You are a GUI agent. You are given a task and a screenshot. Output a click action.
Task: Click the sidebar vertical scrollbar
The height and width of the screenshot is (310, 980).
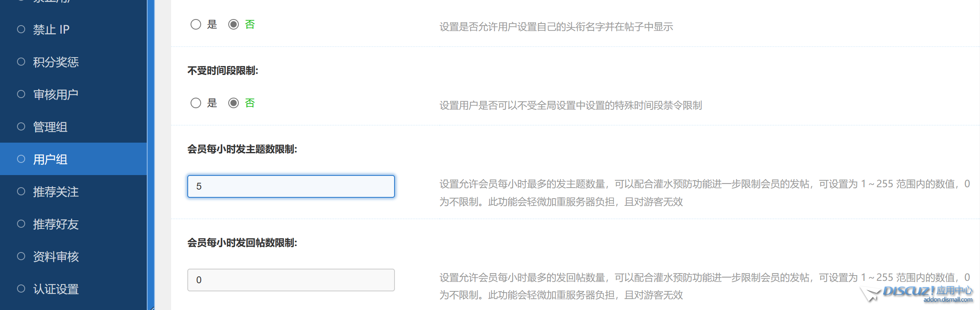coord(151,154)
